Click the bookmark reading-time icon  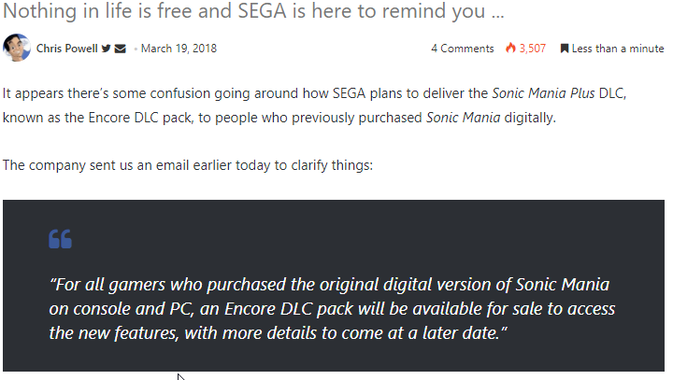point(564,49)
